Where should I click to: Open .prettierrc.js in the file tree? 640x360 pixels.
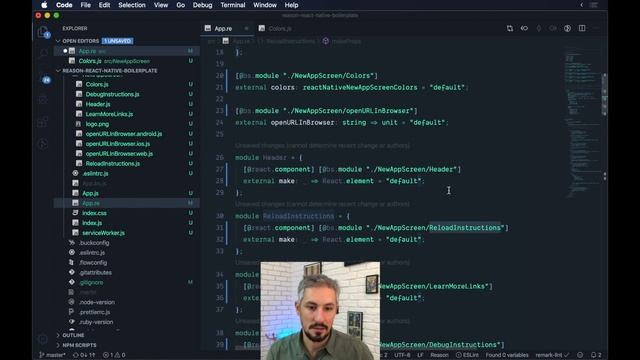95,312
